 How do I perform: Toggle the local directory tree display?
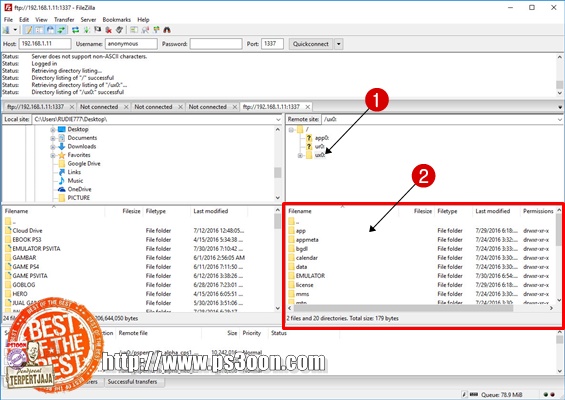pos(40,30)
